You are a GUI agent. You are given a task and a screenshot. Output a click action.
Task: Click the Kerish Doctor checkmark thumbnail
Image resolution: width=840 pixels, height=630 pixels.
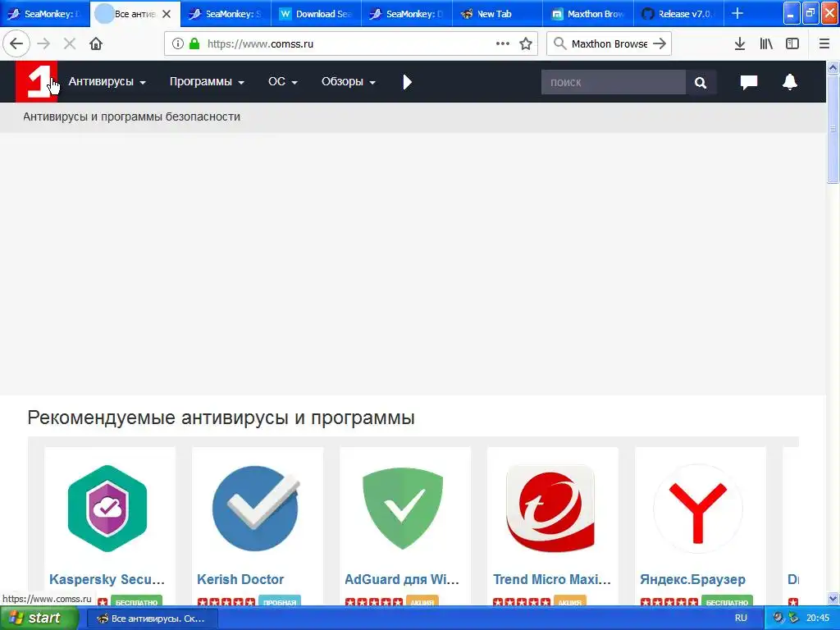point(256,509)
